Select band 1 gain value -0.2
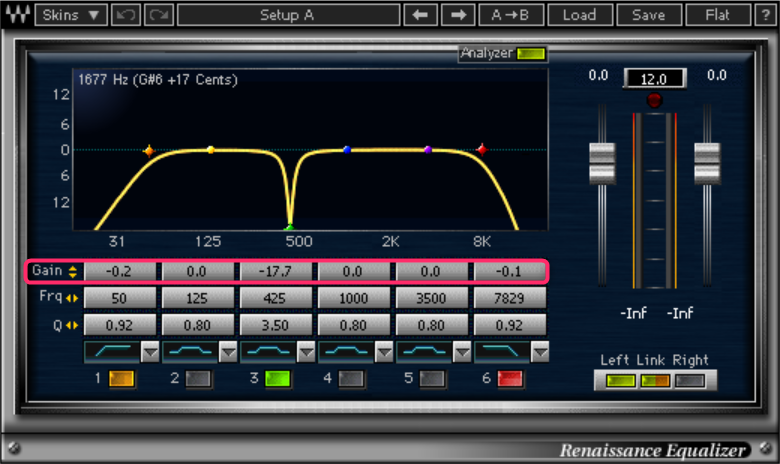Image resolution: width=780 pixels, height=464 pixels. pos(119,272)
